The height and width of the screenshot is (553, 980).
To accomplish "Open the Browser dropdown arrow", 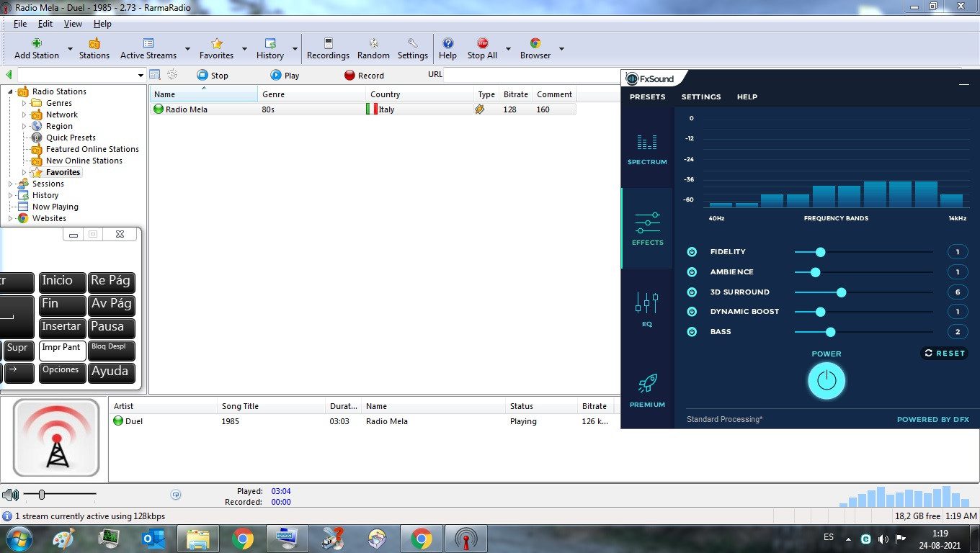I will pyautogui.click(x=561, y=49).
